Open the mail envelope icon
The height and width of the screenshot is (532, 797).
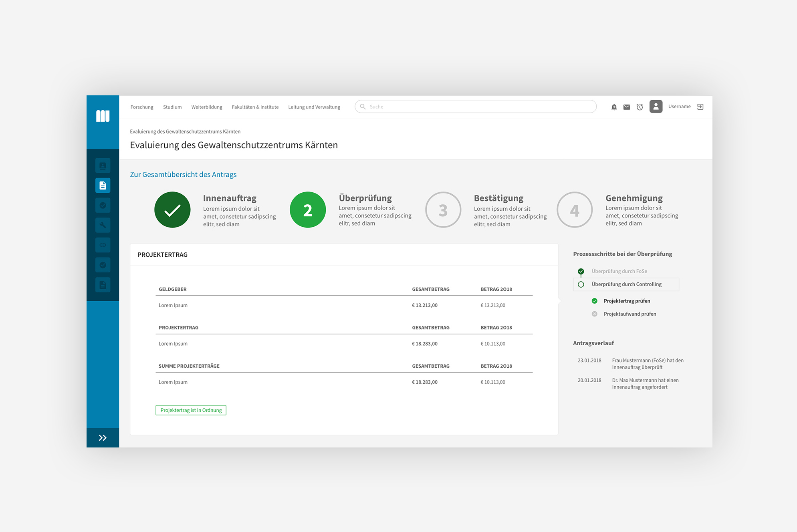627,107
